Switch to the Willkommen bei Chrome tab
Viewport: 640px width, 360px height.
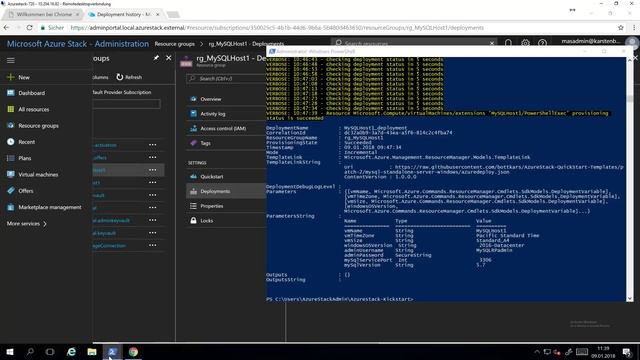(x=44, y=14)
